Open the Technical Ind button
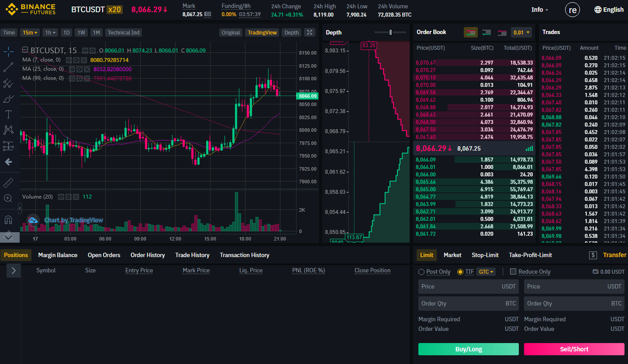This screenshot has height=364, width=628. tap(124, 32)
